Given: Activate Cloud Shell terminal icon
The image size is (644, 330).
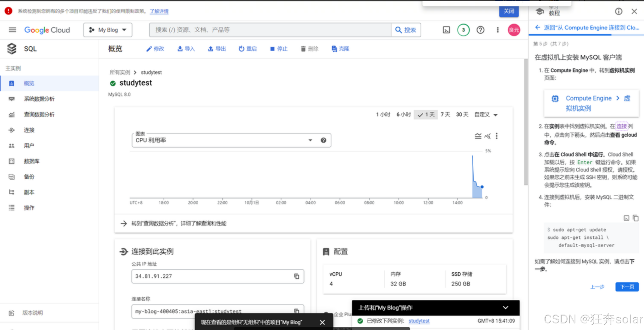Looking at the screenshot, I should click(x=446, y=30).
